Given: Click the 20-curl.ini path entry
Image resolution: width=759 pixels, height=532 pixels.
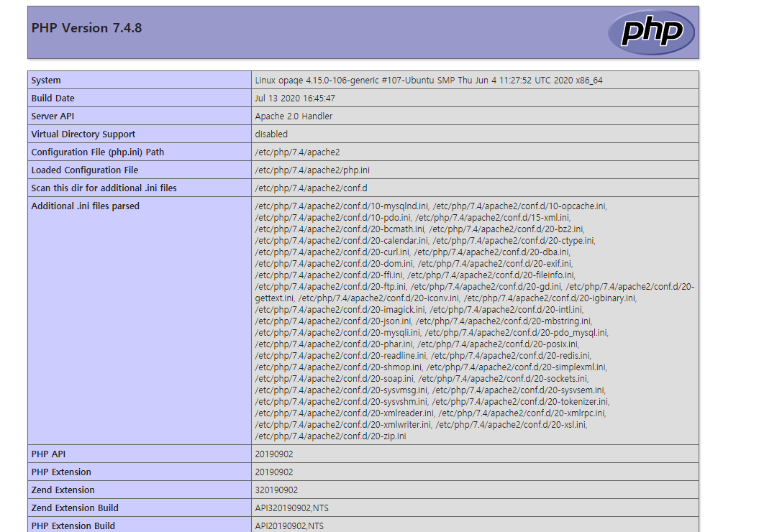Looking at the screenshot, I should 332,252.
